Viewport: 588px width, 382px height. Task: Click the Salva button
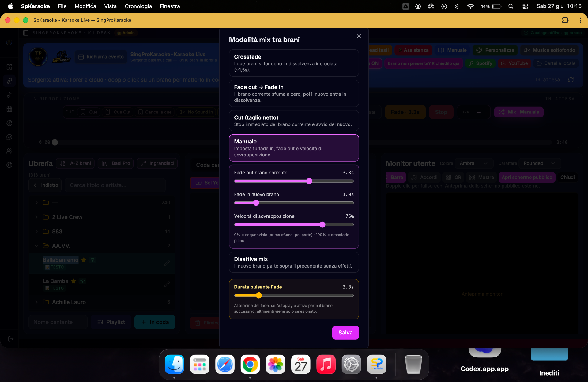point(345,333)
